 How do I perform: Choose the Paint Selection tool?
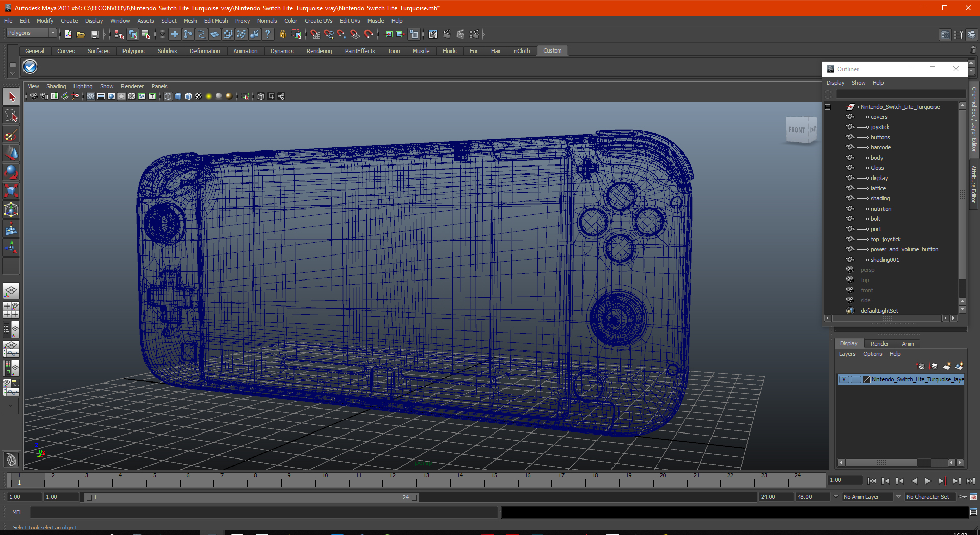pos(11,135)
